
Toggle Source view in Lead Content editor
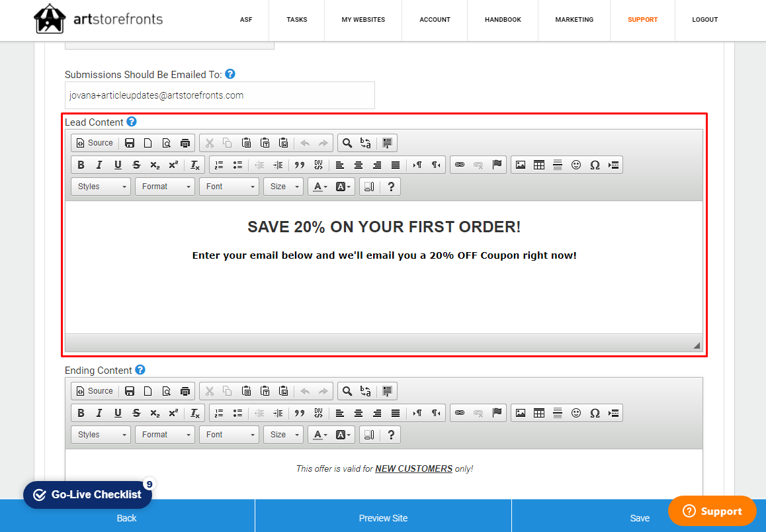tap(95, 143)
